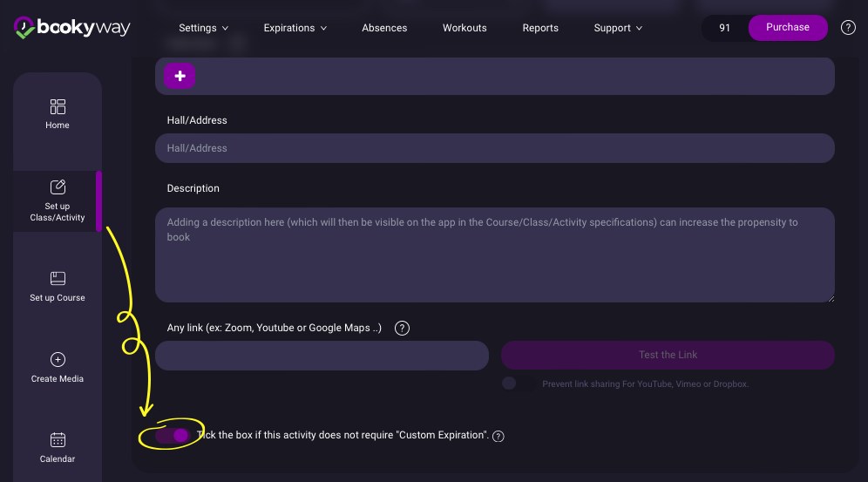Select the Set up Class/Activity icon

pyautogui.click(x=58, y=187)
